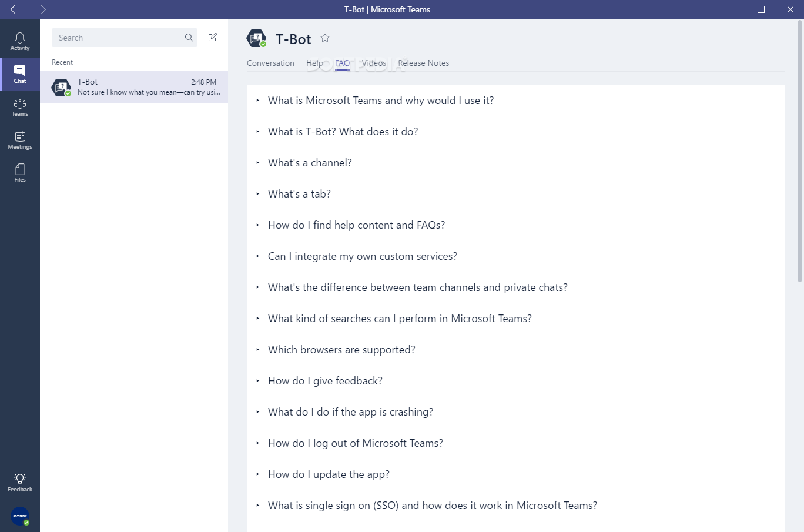
Task: Select the Chat icon in sidebar
Action: pos(20,71)
